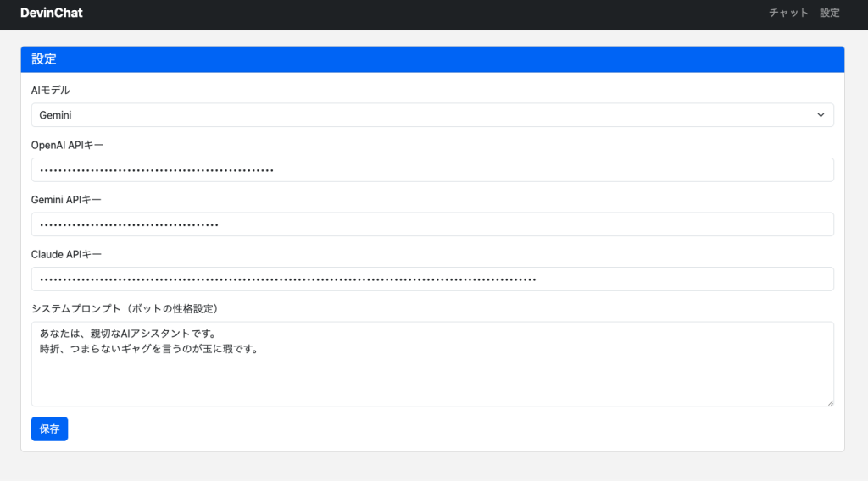Click the Gemini APIキー label text

(66, 199)
